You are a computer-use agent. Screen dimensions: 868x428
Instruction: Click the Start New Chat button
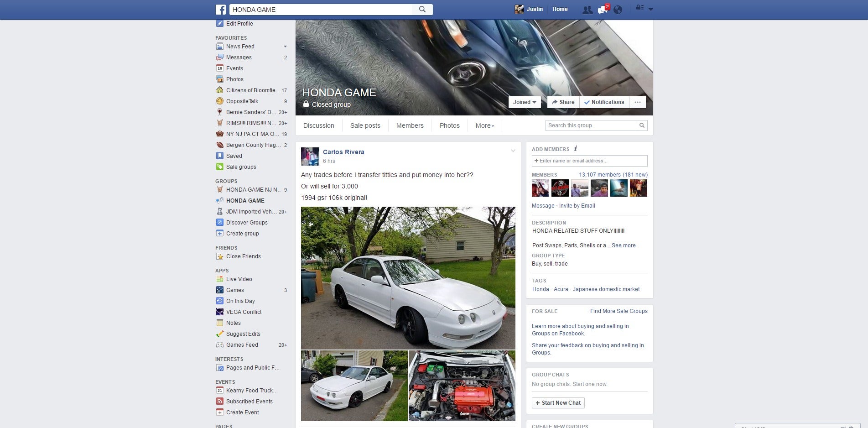558,403
